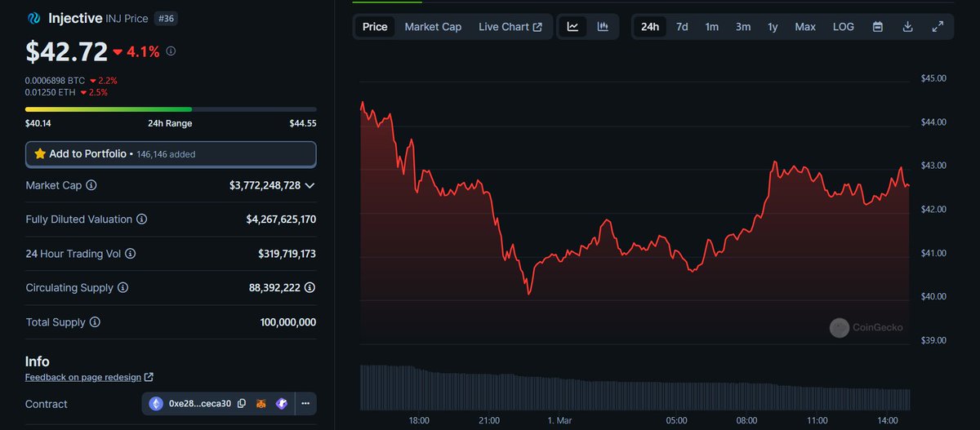Open the Market Cap info tooltip icon

(91, 185)
